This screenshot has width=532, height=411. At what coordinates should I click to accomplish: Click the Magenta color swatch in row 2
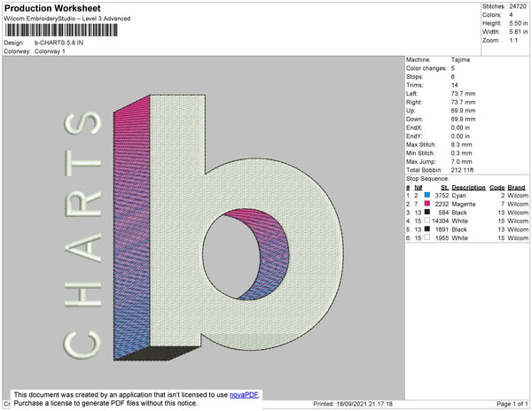click(x=427, y=204)
